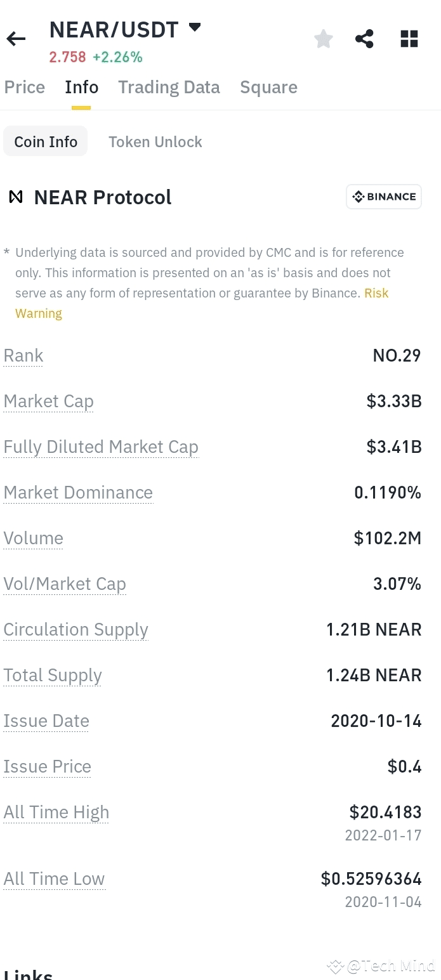Tap the Binance logo badge

click(x=384, y=197)
